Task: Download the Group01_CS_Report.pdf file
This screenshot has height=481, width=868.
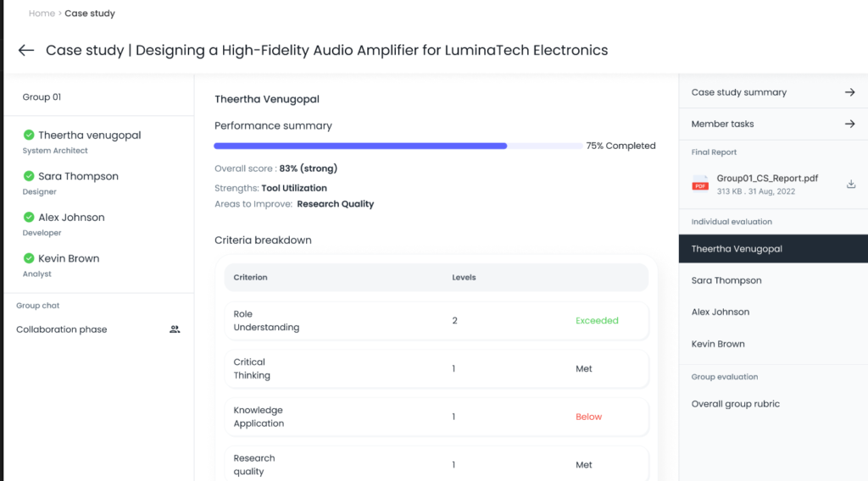Action: click(851, 185)
